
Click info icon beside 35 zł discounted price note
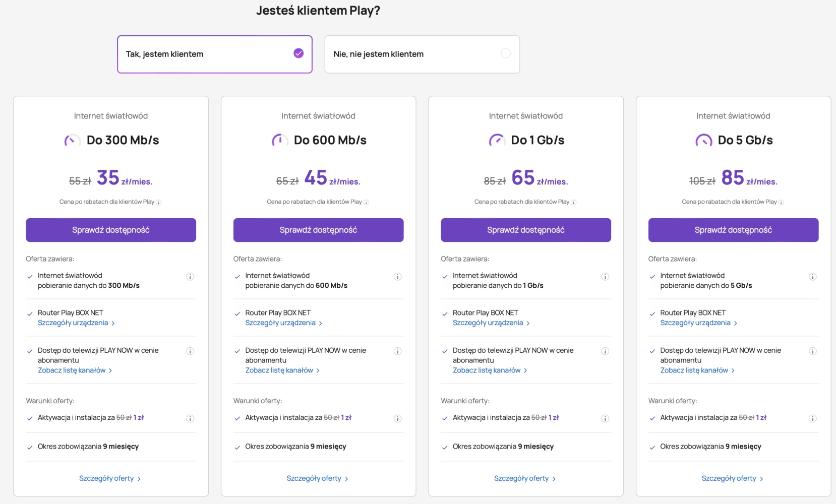(x=159, y=203)
